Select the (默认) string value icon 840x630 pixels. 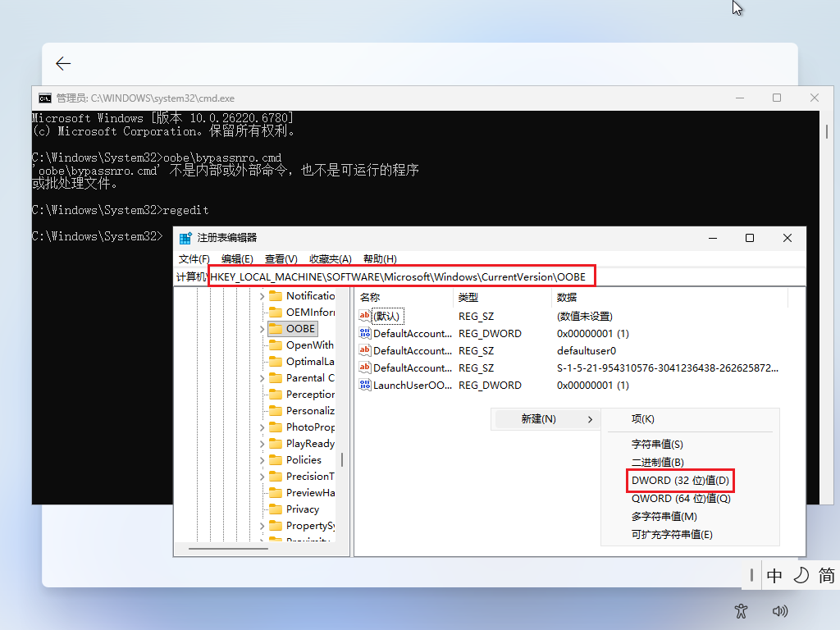366,316
